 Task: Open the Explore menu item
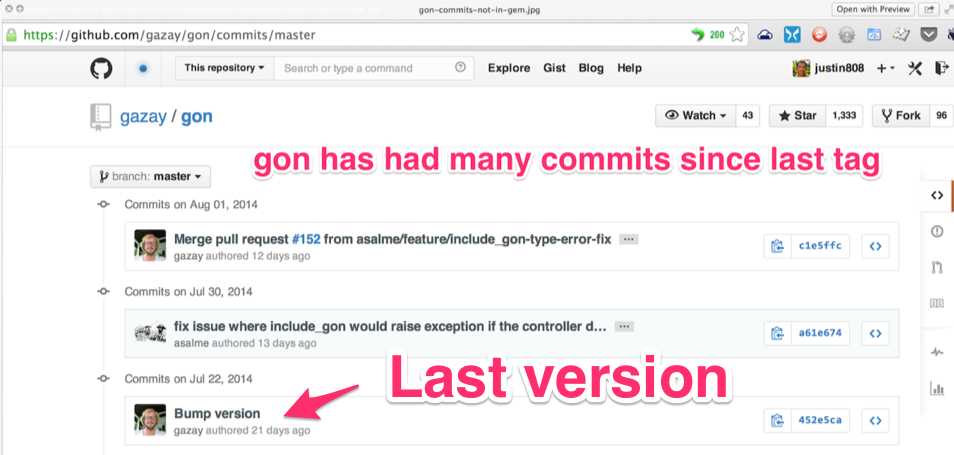coord(509,68)
